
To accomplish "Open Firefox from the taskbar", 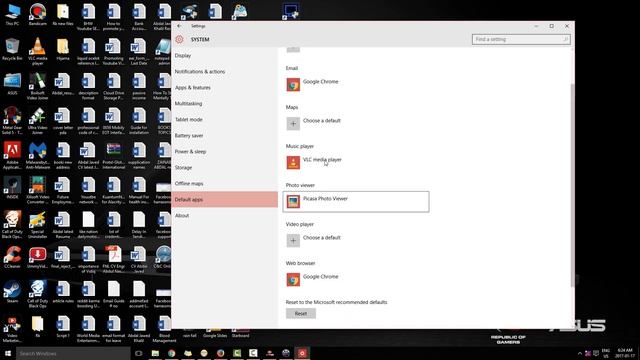I will 220,353.
